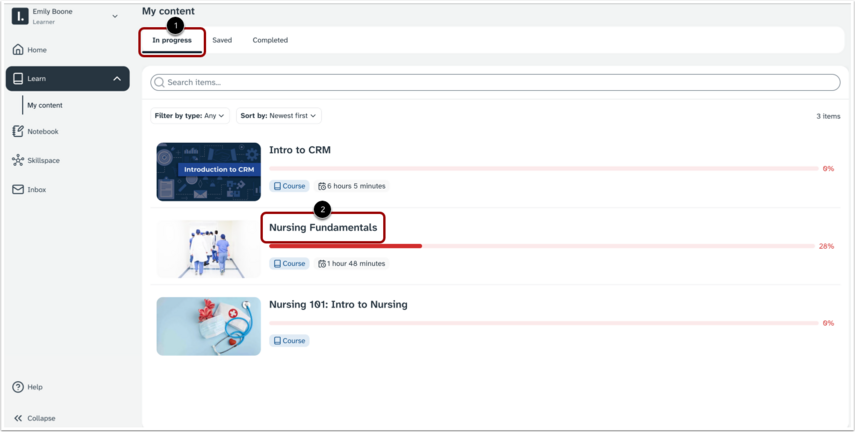Screen dimensions: 855x432
Task: Click the Impact logo beside Emily Boone
Action: (x=20, y=16)
